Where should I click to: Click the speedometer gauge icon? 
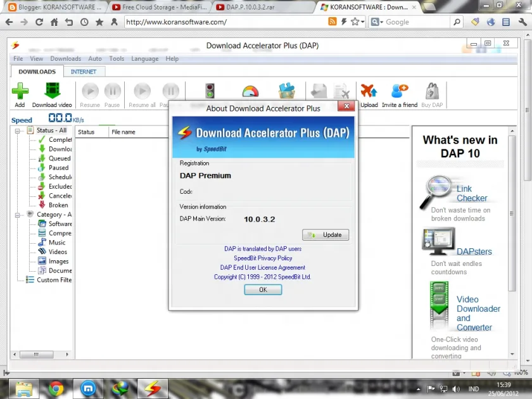pos(250,92)
